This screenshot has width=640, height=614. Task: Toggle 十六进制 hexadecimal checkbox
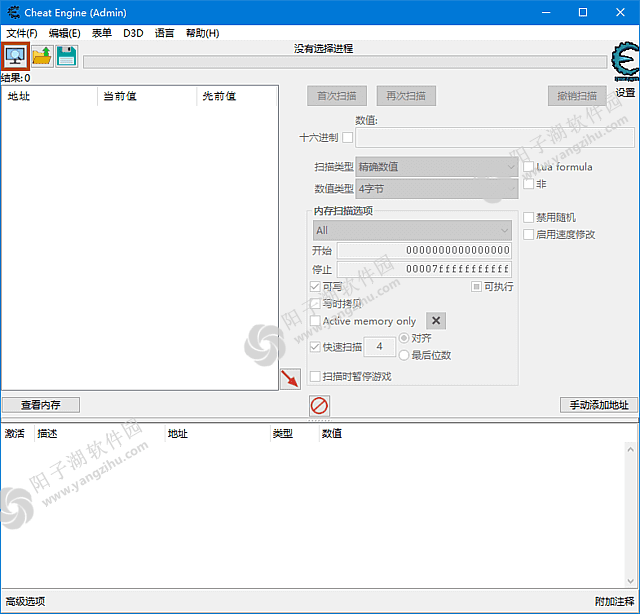tap(348, 137)
